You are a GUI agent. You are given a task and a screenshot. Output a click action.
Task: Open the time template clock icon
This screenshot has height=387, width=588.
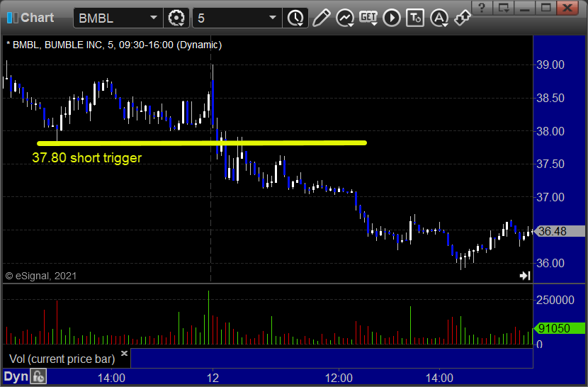point(296,18)
